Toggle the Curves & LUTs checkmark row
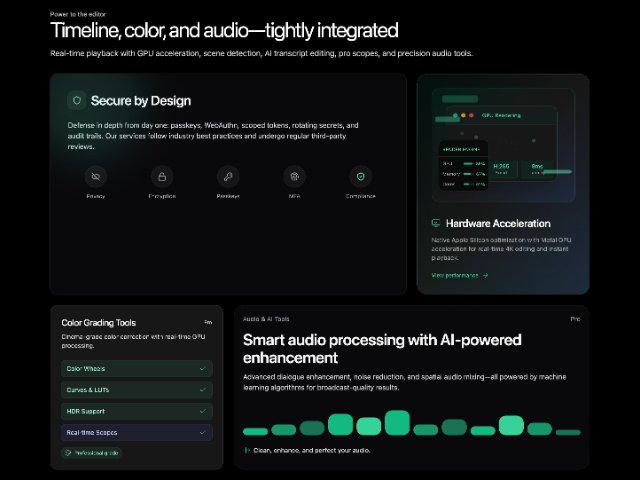The image size is (640, 480). [137, 390]
